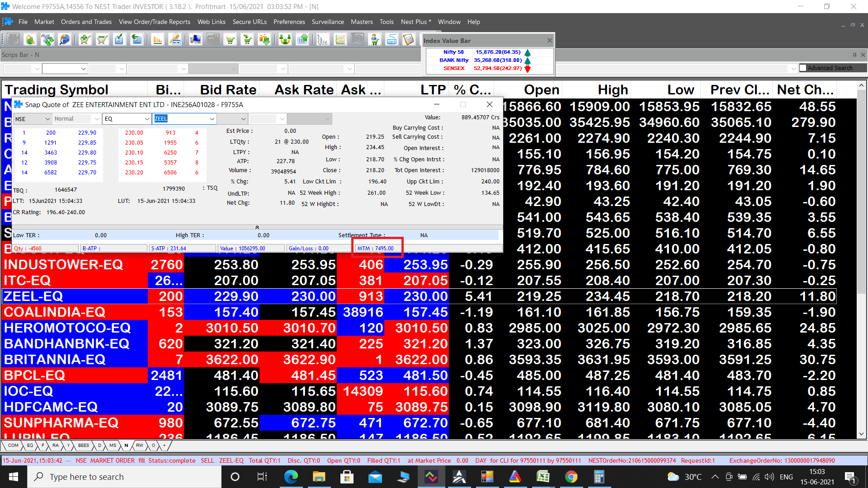Open the File menu
The width and height of the screenshot is (868, 488).
point(23,22)
